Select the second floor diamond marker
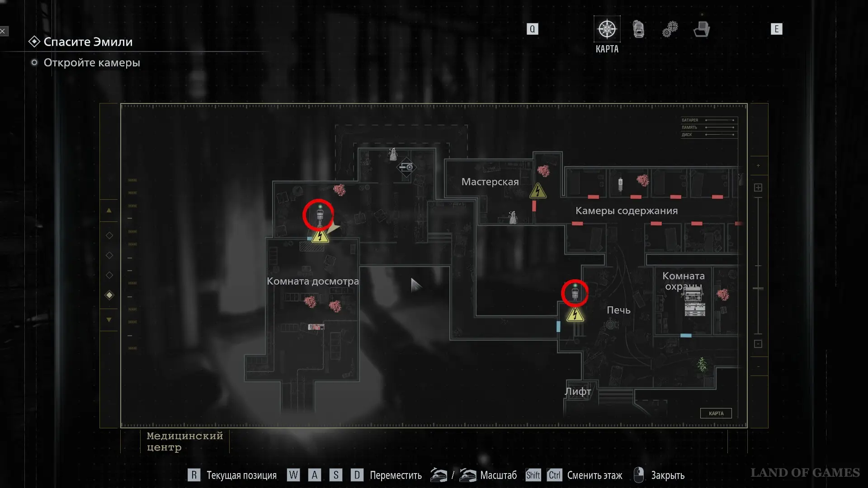 click(x=109, y=255)
